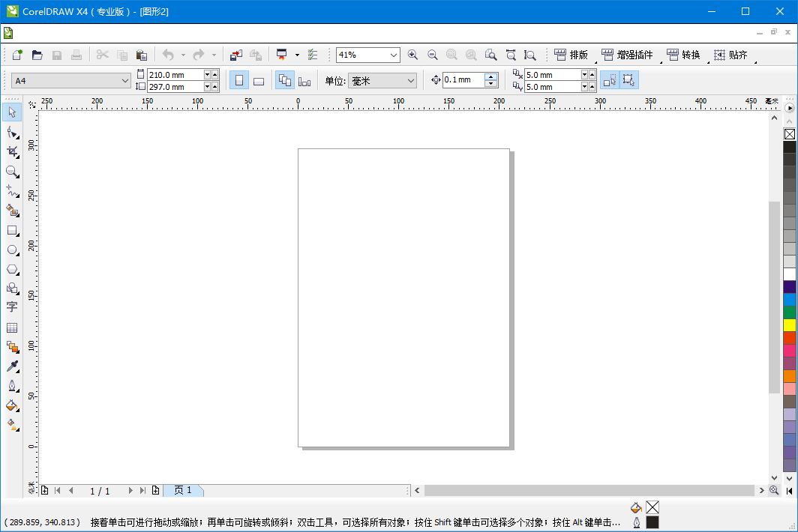798x532 pixels.
Task: Apply the orange color swatch
Action: [x=789, y=376]
